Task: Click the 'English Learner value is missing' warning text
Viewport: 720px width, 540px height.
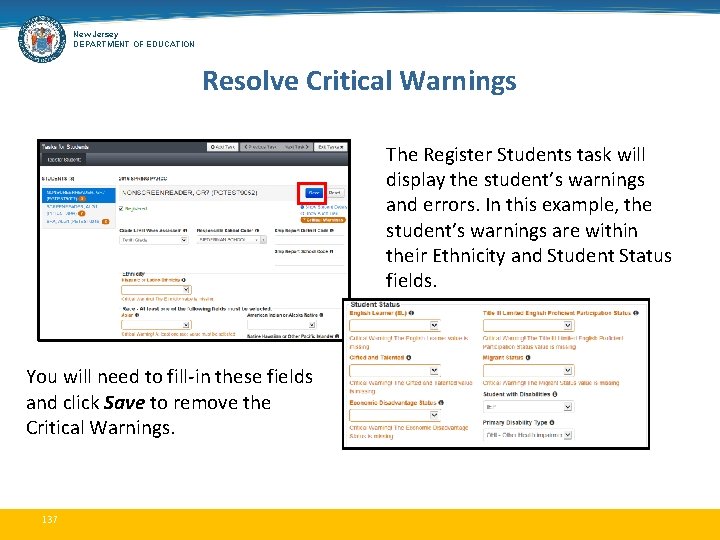Action: (x=409, y=342)
